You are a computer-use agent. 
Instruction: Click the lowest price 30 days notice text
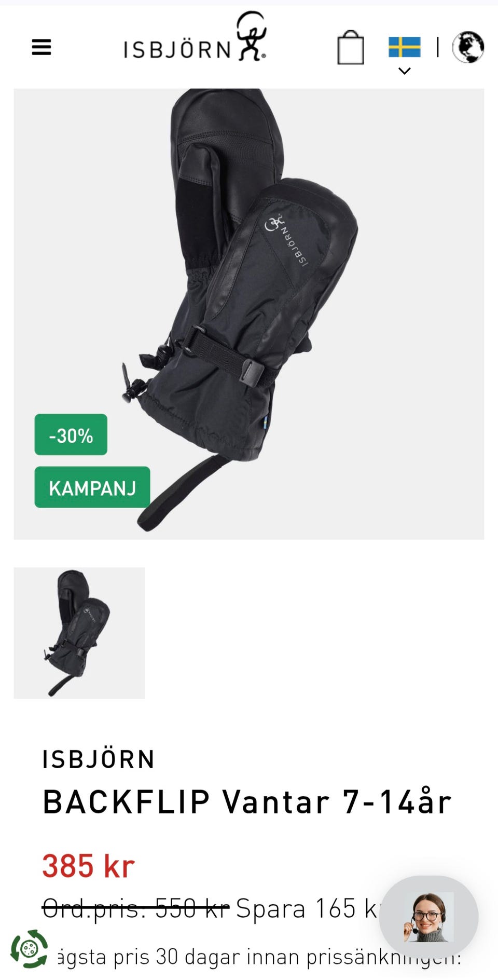[259, 956]
